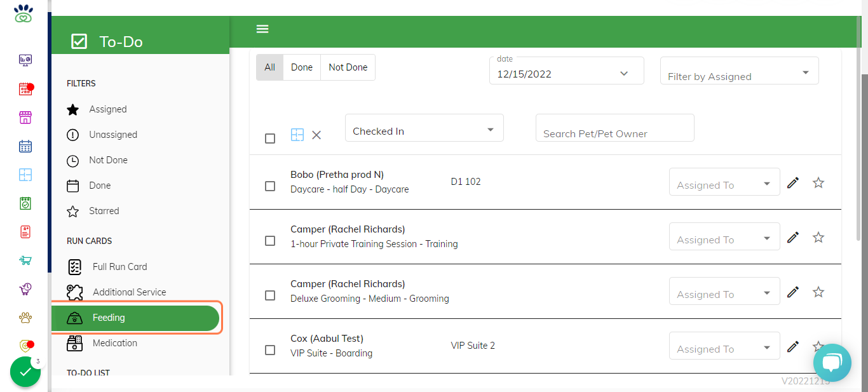The image size is (868, 392).
Task: Open Assigned To dropdown for Camper Training
Action: tap(724, 236)
